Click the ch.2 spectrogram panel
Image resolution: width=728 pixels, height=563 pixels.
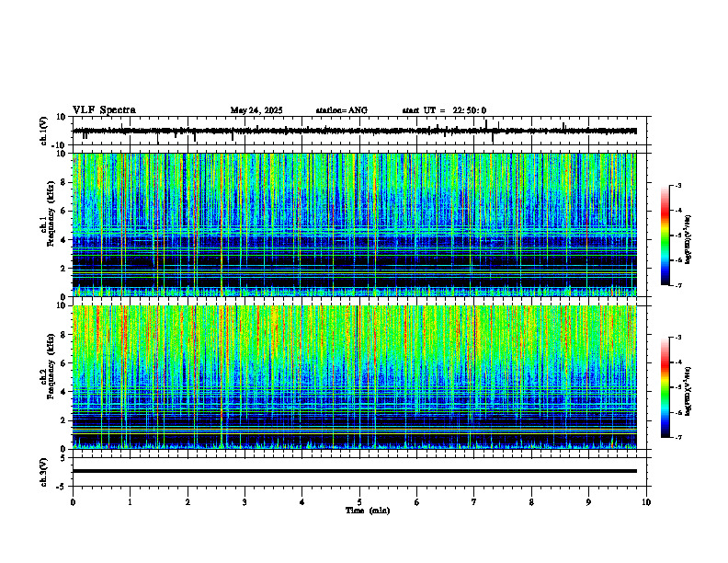tap(355, 377)
